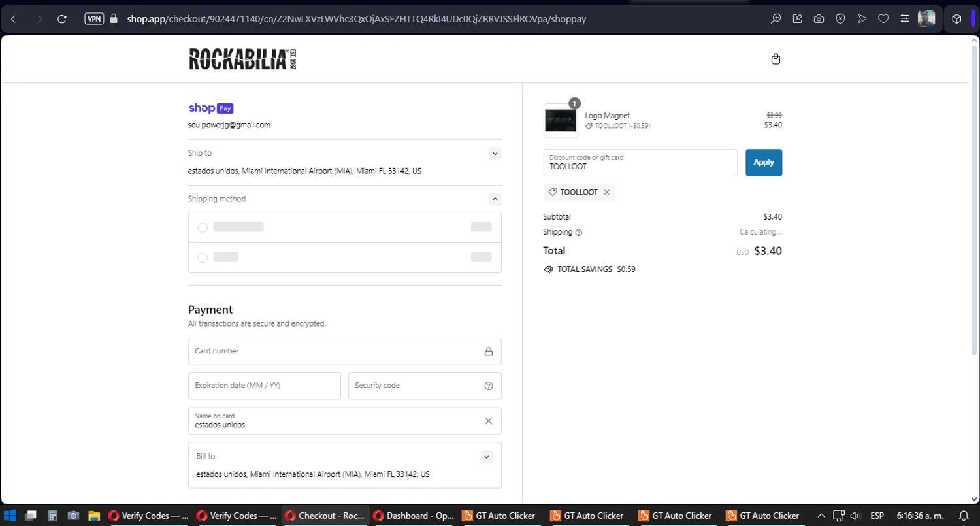Viewport: 980px width, 526px height.
Task: Apply the discount code
Action: 764,163
